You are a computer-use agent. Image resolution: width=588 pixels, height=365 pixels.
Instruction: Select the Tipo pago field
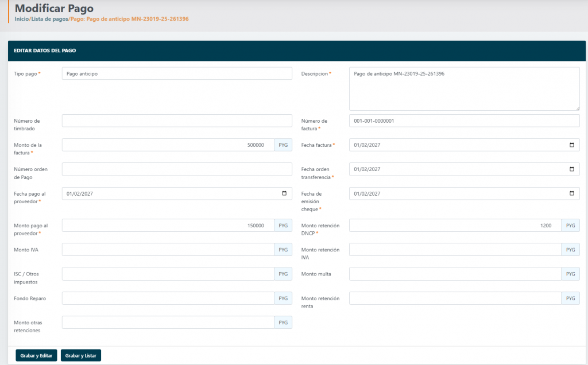[177, 73]
